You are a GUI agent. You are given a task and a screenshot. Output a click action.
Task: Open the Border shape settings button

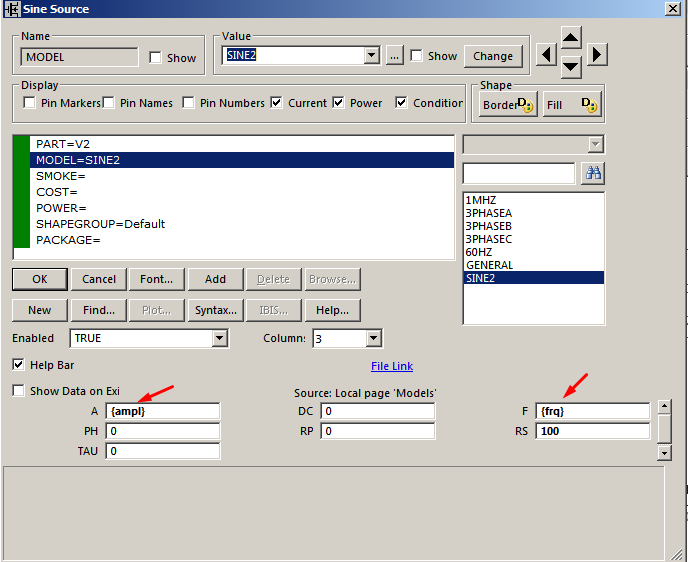pyautogui.click(x=508, y=104)
